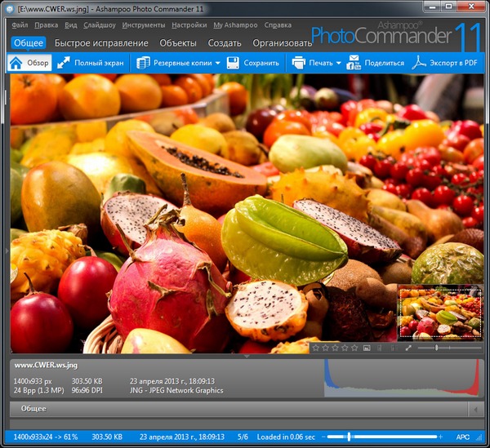Image resolution: width=490 pixels, height=448 pixels.
Task: Open the Инструменты menu
Action: click(143, 25)
